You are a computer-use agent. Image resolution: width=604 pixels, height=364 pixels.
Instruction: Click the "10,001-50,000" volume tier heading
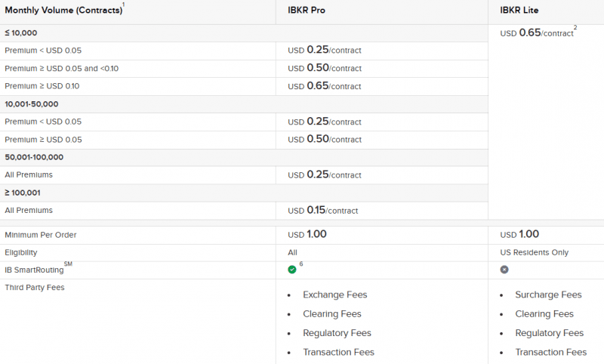(x=32, y=104)
